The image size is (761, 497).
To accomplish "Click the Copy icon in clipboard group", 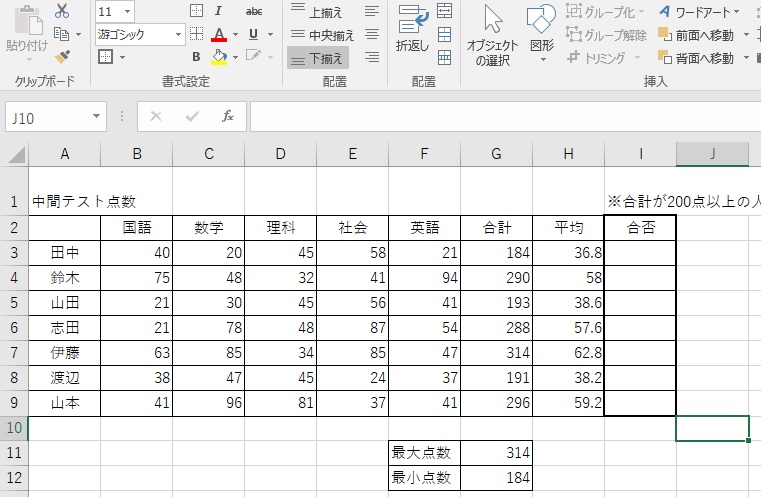I will 61,34.
